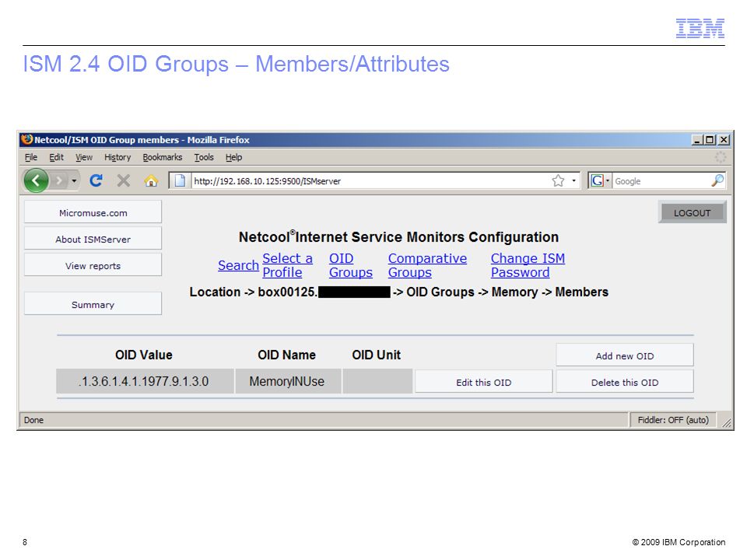Click Delete this OID for MemoryINUse

[x=625, y=382]
